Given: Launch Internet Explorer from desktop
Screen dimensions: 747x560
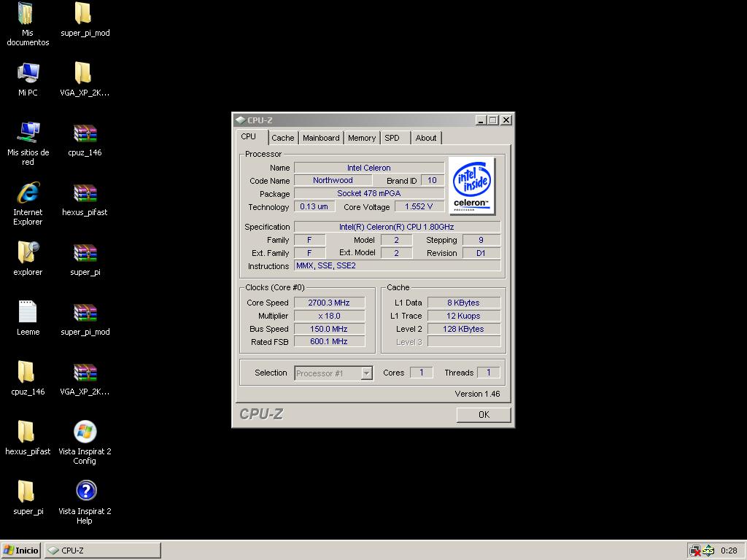Looking at the screenshot, I should point(28,203).
